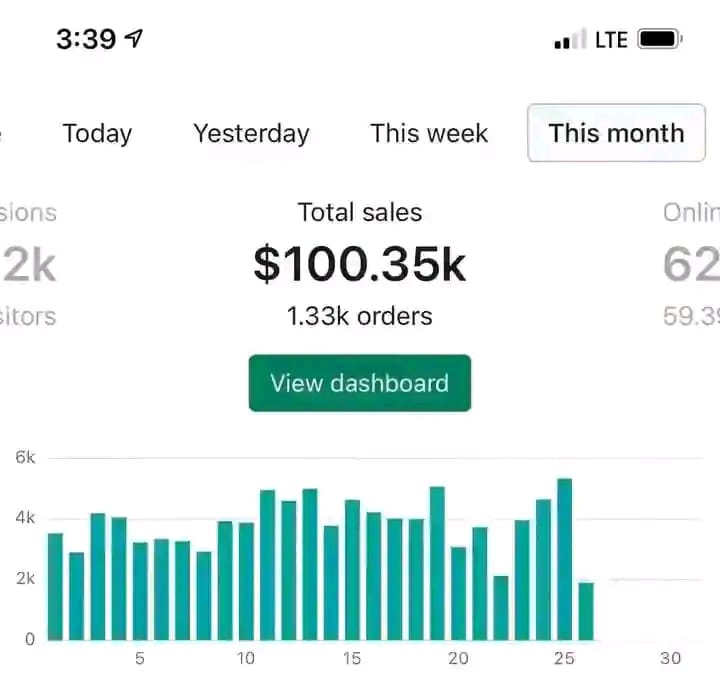The width and height of the screenshot is (720, 681).
Task: Select the This week tab
Action: 429,133
